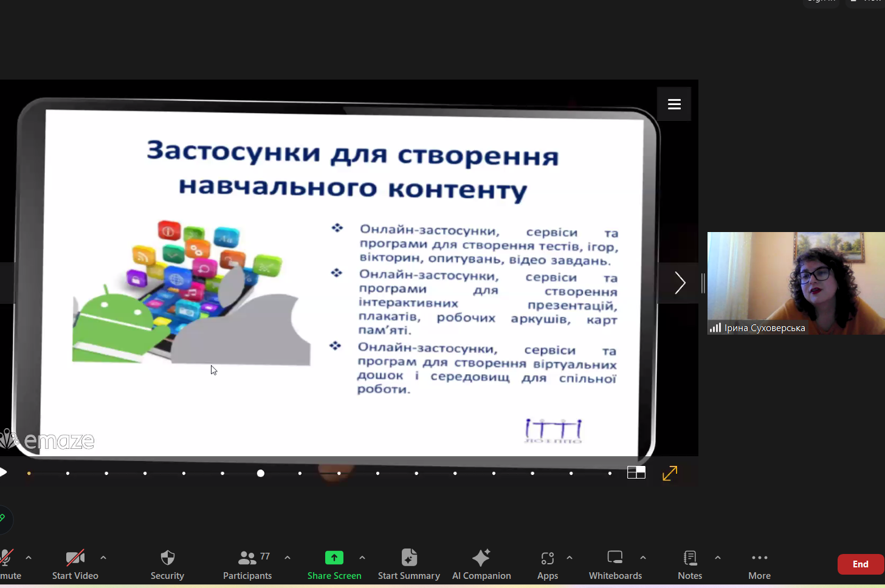Screen dimensions: 885x588
Task: Toggle microphone mute
Action: click(7, 558)
